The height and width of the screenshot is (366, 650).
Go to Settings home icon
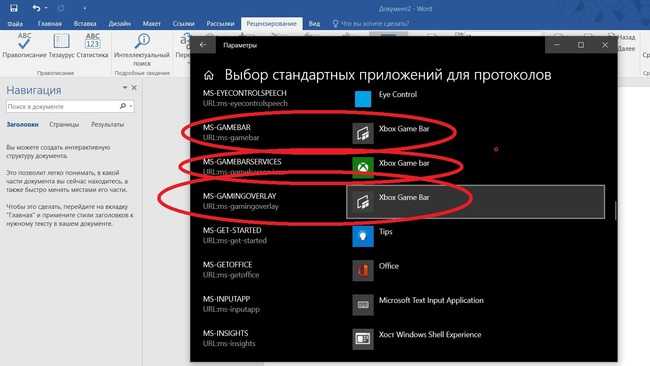[209, 75]
